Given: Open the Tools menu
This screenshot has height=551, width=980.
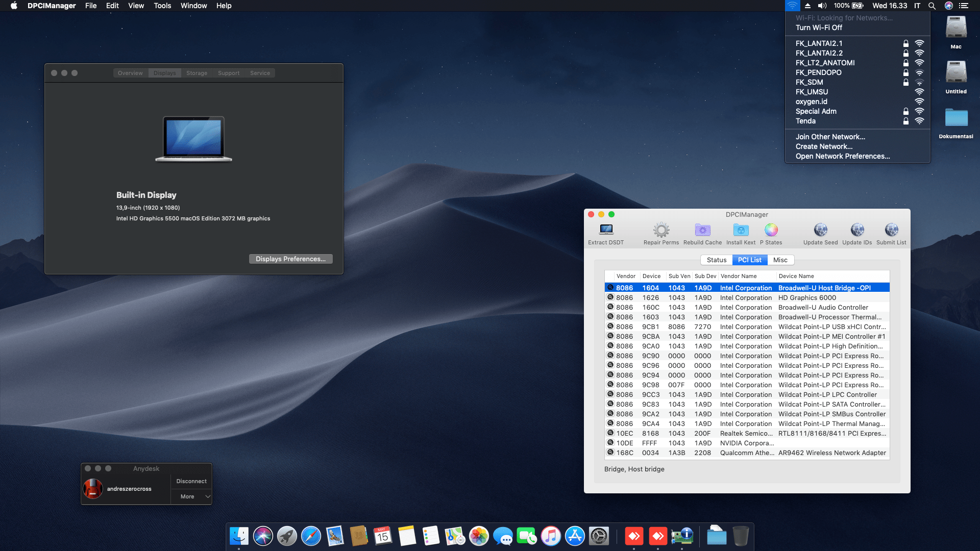Looking at the screenshot, I should click(162, 6).
